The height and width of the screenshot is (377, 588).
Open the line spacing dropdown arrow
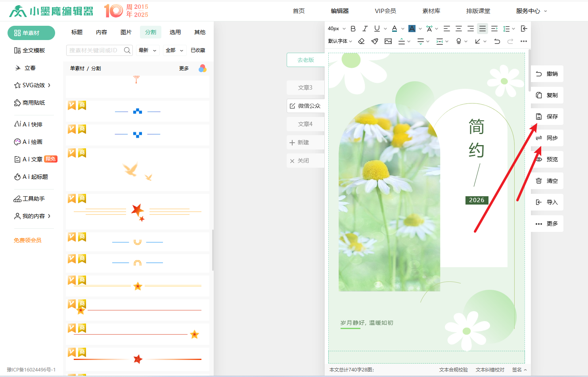point(513,29)
